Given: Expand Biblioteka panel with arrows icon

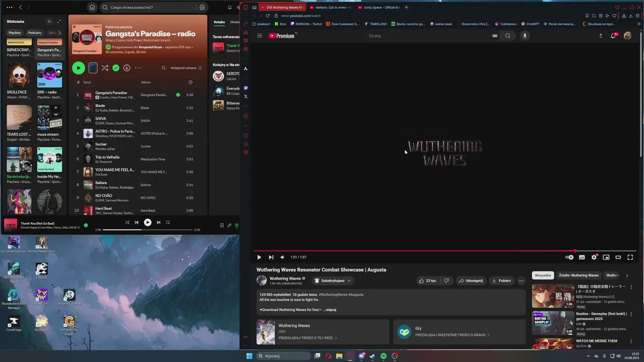Looking at the screenshot, I should 59,22.
